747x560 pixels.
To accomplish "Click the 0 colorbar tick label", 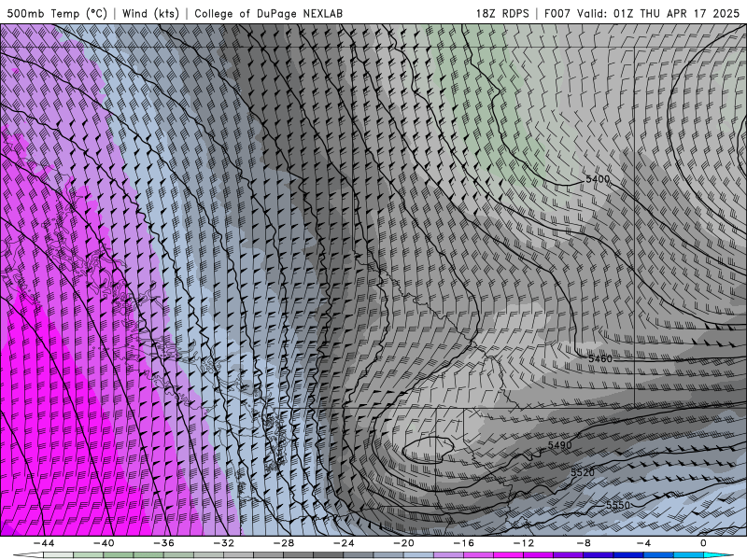I will point(704,543).
